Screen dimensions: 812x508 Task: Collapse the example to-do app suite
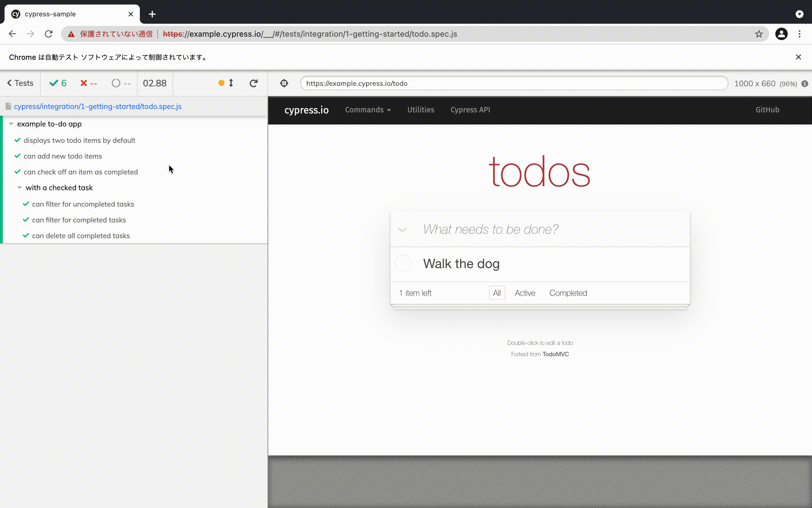(49, 124)
